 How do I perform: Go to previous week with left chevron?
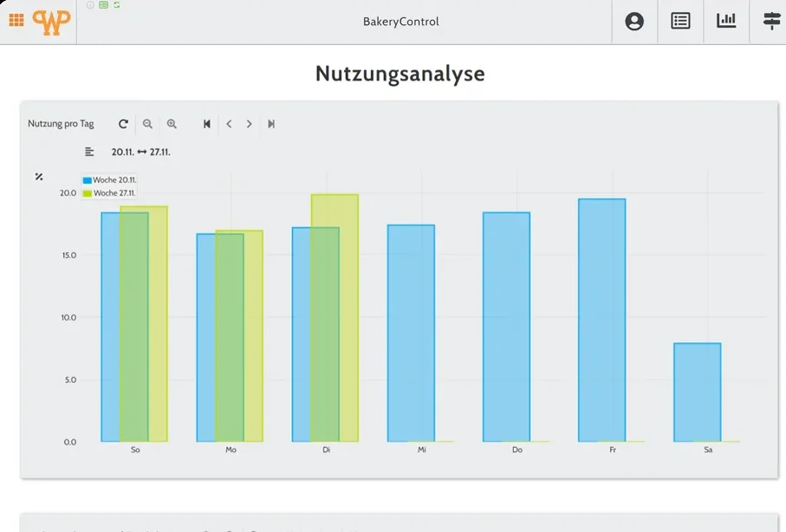(x=229, y=124)
